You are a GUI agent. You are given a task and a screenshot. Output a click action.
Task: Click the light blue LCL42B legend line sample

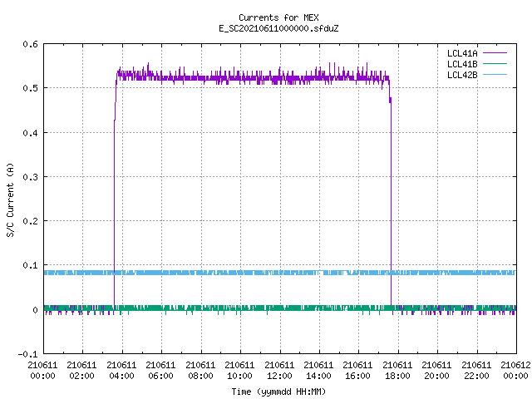pos(495,75)
